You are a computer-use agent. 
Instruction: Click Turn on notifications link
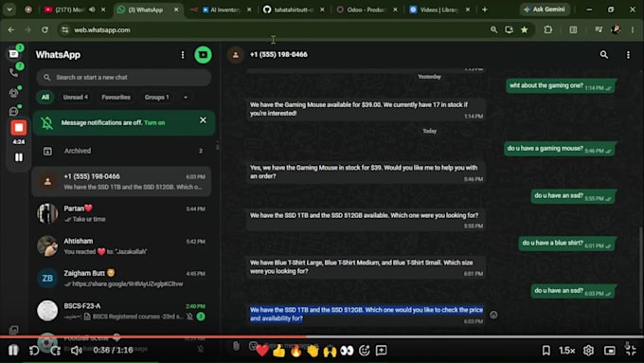154,122
